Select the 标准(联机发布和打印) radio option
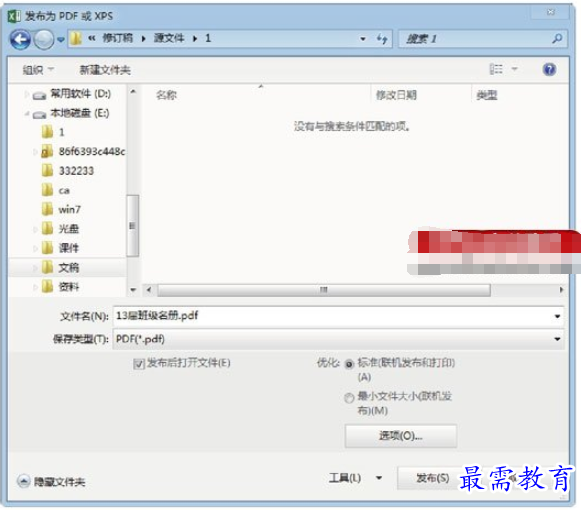The height and width of the screenshot is (510, 581). point(349,364)
